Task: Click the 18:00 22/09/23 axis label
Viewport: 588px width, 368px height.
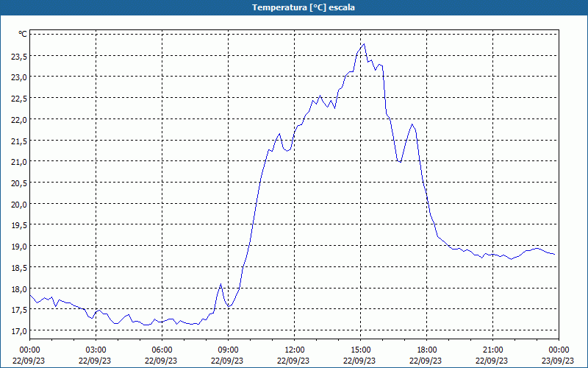Action: (426, 355)
